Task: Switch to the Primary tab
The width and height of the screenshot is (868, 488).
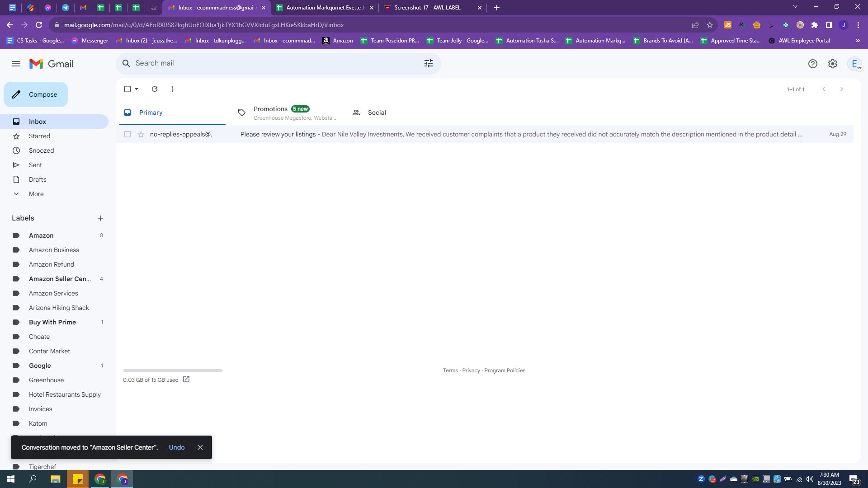Action: (172, 113)
